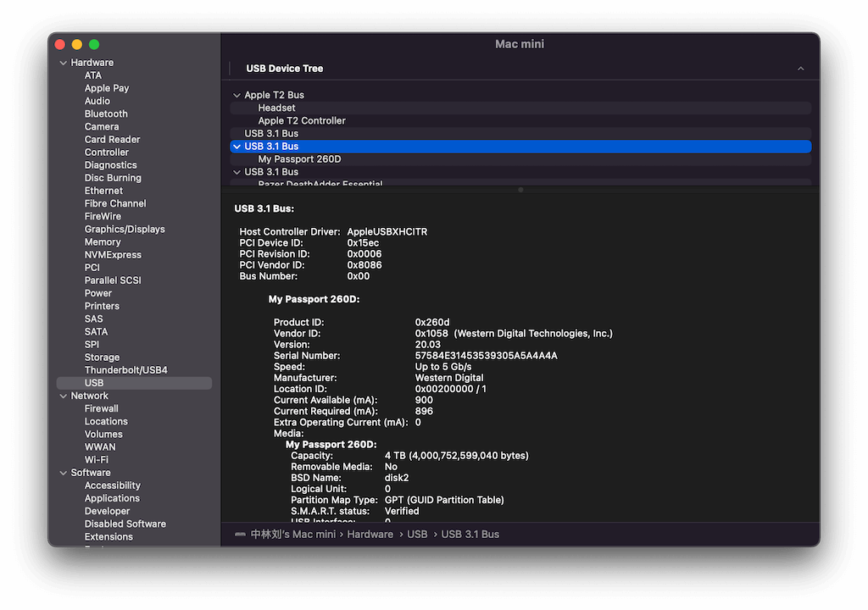Viewport: 868px width, 610px height.
Task: Click the green zoom window button
Action: click(94, 44)
